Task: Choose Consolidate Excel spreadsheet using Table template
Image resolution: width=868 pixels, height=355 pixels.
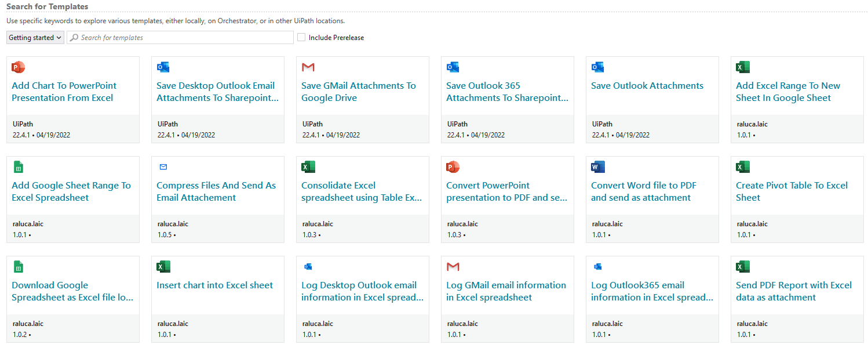Action: 362,191
